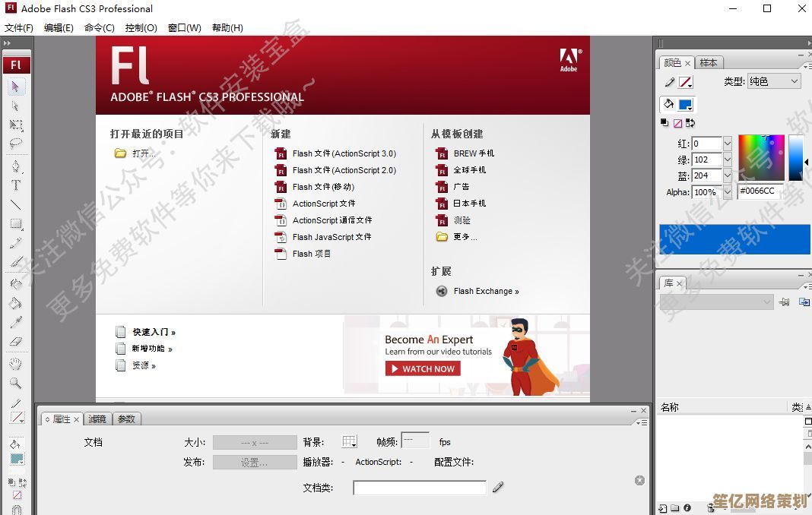Viewport: 812px width, 515px height.
Task: Select the Pencil tool
Action: click(x=15, y=243)
